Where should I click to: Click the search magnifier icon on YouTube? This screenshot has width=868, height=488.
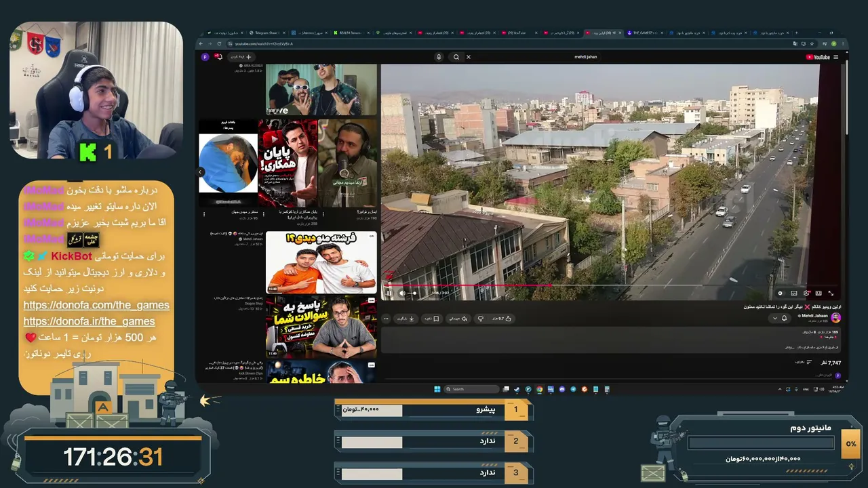pos(456,57)
